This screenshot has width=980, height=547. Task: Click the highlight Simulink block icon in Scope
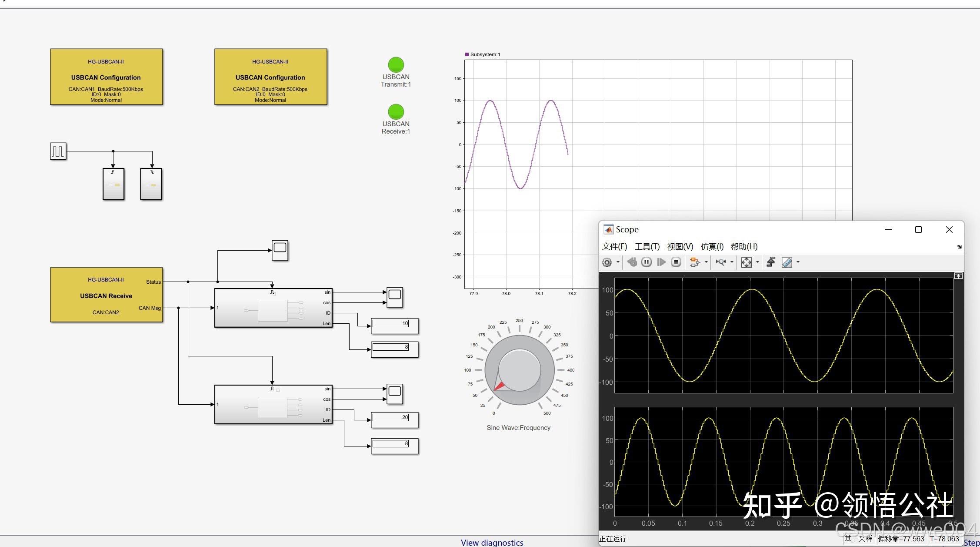tap(695, 262)
